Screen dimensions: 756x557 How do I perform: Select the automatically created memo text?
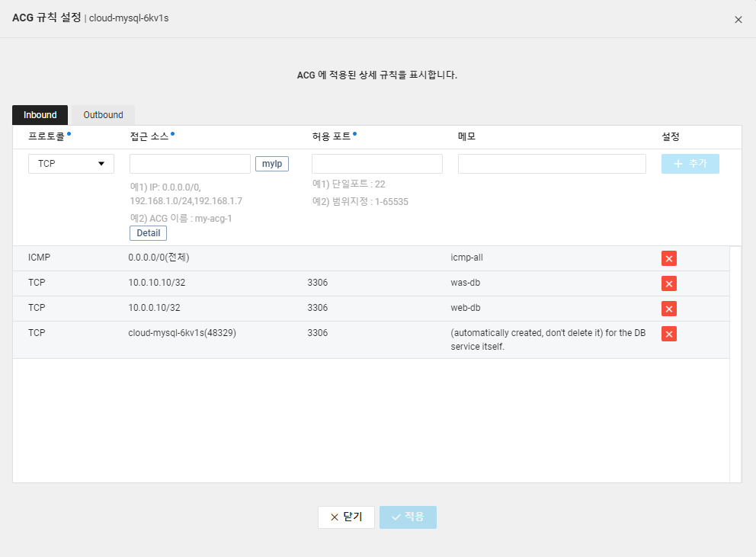(548, 340)
